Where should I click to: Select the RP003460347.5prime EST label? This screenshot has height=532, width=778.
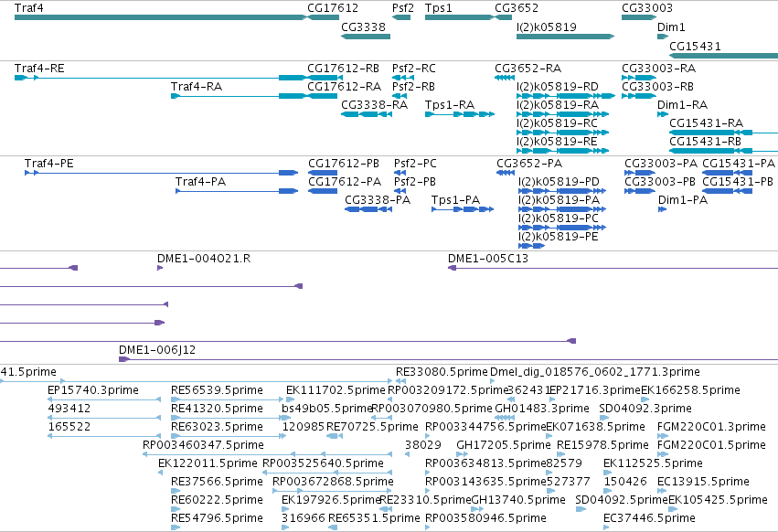203,444
